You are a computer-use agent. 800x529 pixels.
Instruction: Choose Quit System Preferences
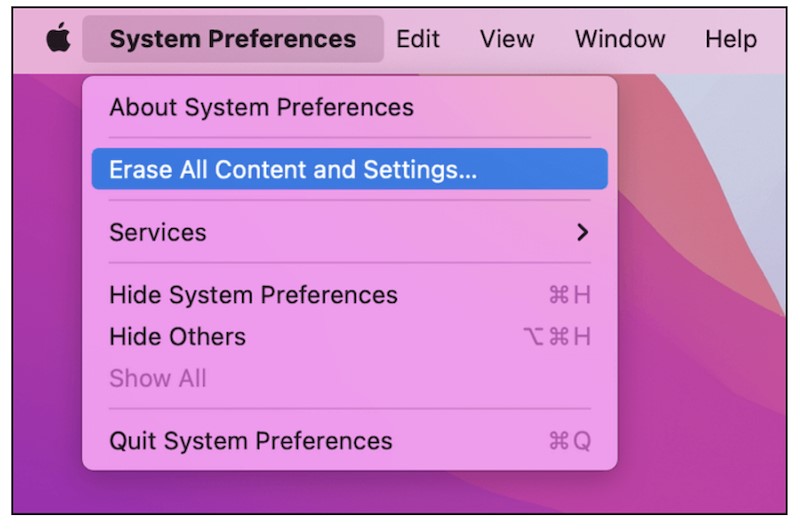click(250, 441)
